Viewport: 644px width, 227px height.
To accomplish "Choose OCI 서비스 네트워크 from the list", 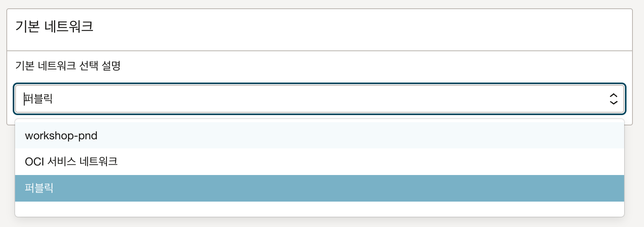I will click(x=71, y=162).
